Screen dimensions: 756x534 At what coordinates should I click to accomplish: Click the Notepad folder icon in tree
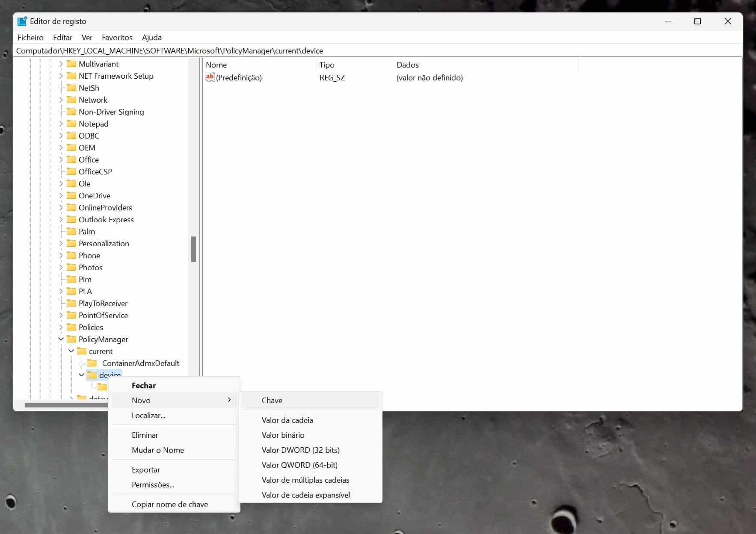pos(71,124)
